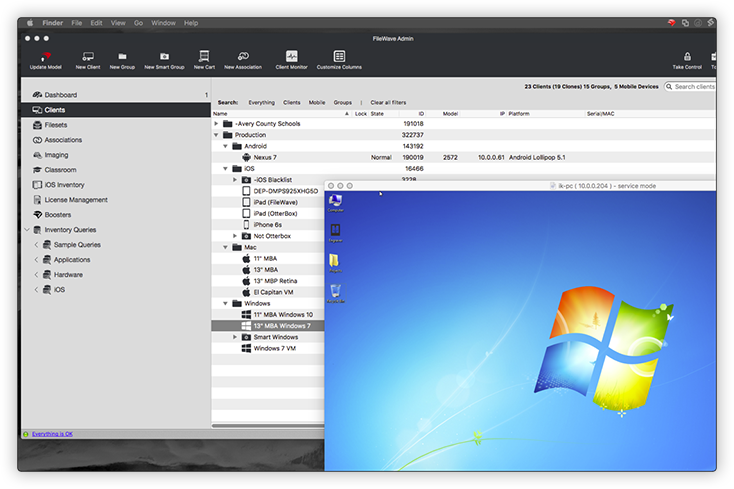Collapse the Mac group
Image resolution: width=734 pixels, height=489 pixels.
coord(226,247)
